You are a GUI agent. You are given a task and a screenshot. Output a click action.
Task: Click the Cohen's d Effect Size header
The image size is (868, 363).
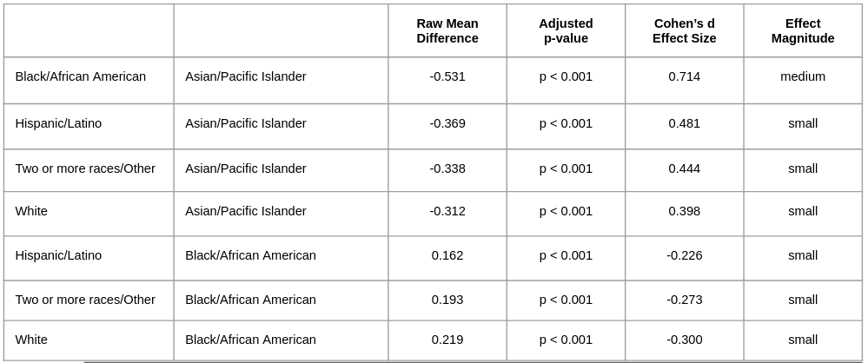684,31
